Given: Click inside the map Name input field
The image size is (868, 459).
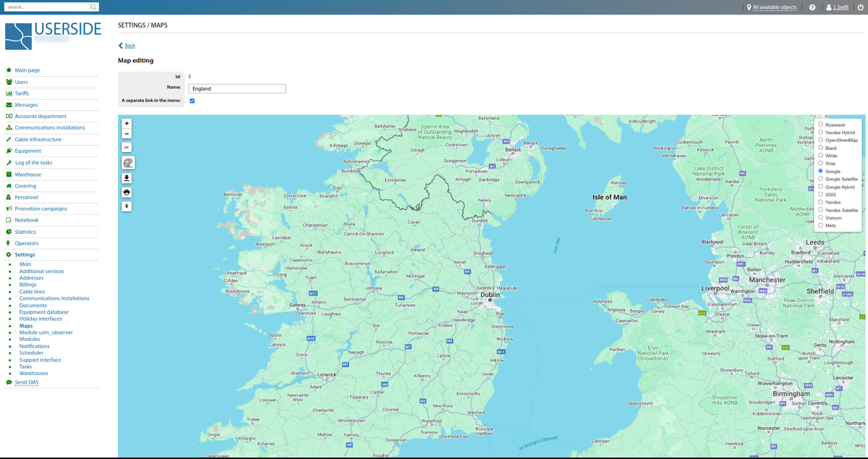Looking at the screenshot, I should (237, 88).
